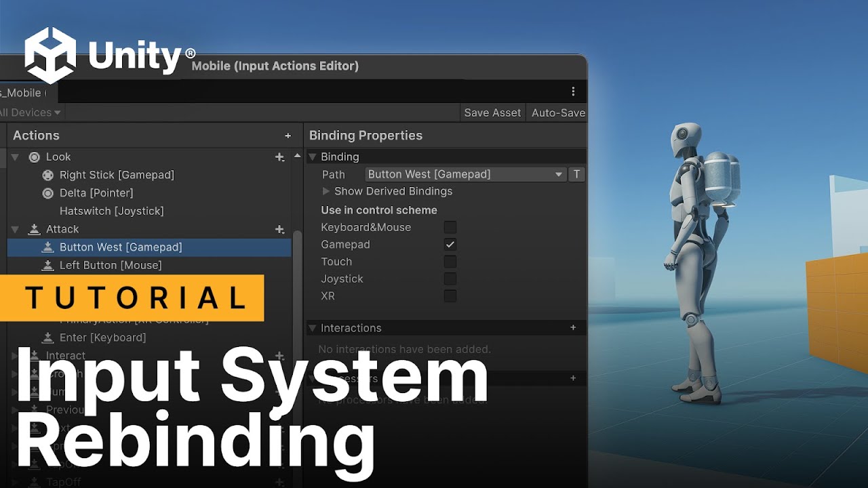Enable the XR control scheme checkbox
This screenshot has height=488, width=868.
click(450, 296)
